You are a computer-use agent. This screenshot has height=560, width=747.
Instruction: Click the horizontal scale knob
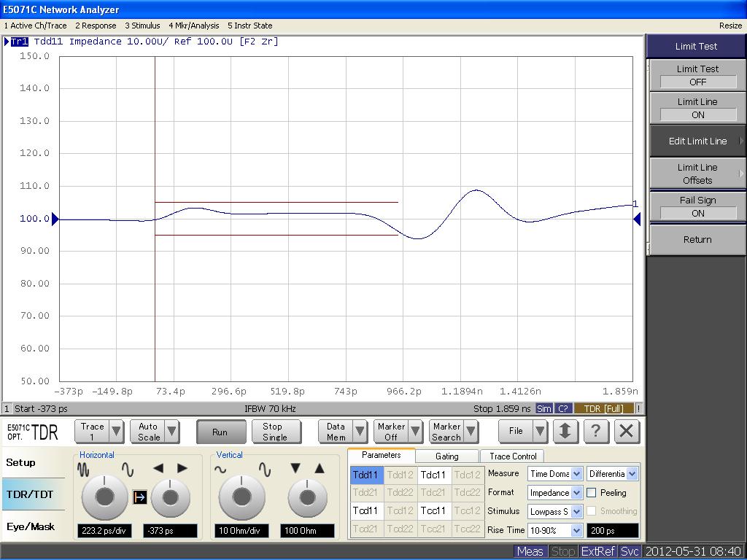point(104,497)
